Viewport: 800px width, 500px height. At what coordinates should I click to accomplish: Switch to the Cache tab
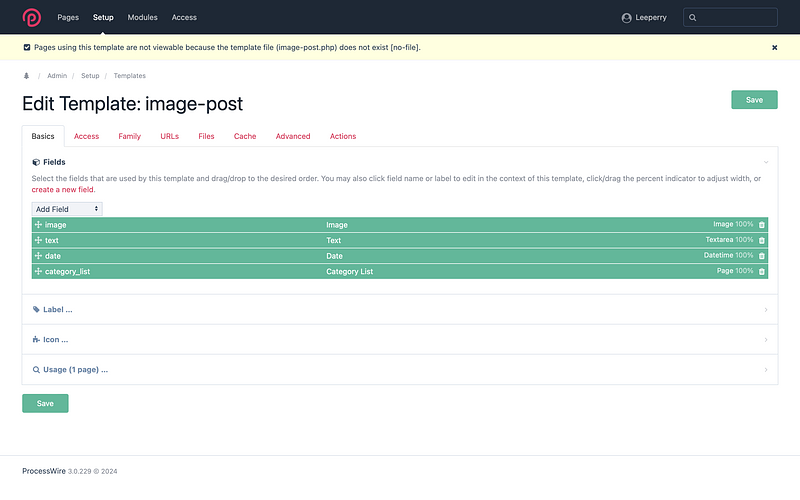pyautogui.click(x=245, y=136)
